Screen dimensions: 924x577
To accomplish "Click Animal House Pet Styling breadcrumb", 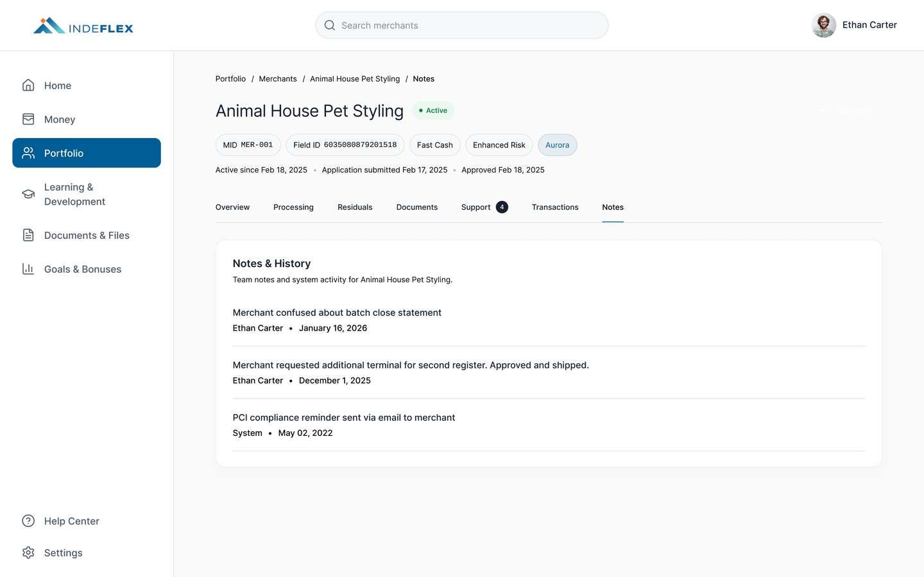I will pos(355,79).
